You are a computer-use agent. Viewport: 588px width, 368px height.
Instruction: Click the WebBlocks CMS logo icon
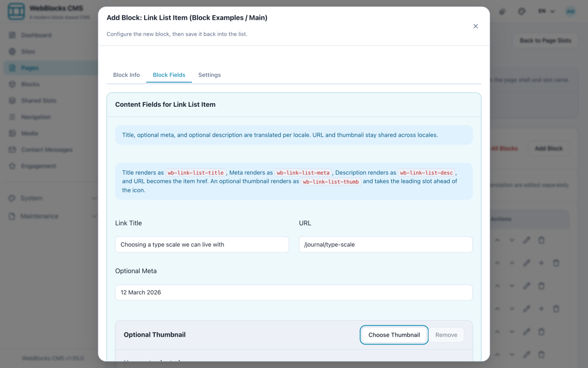[17, 11]
